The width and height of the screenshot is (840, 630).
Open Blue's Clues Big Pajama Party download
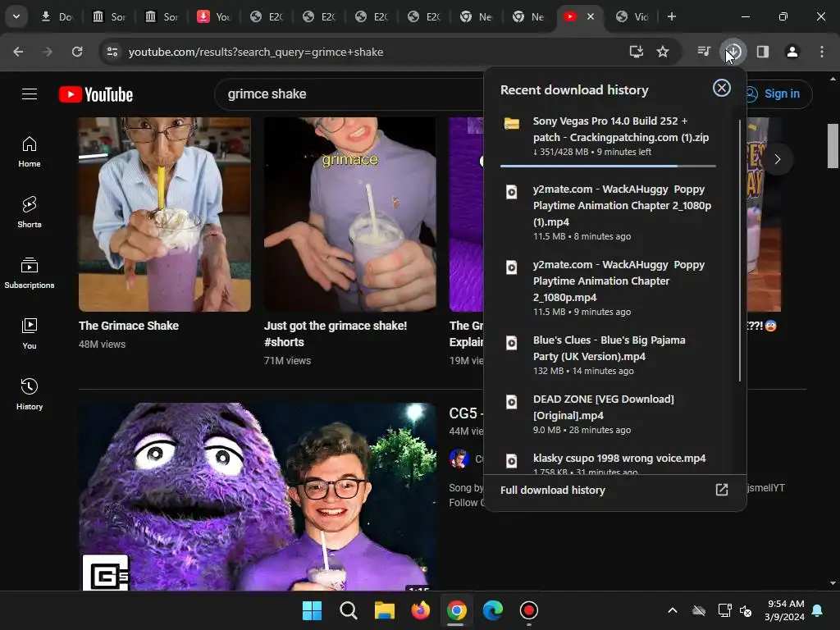pos(608,354)
